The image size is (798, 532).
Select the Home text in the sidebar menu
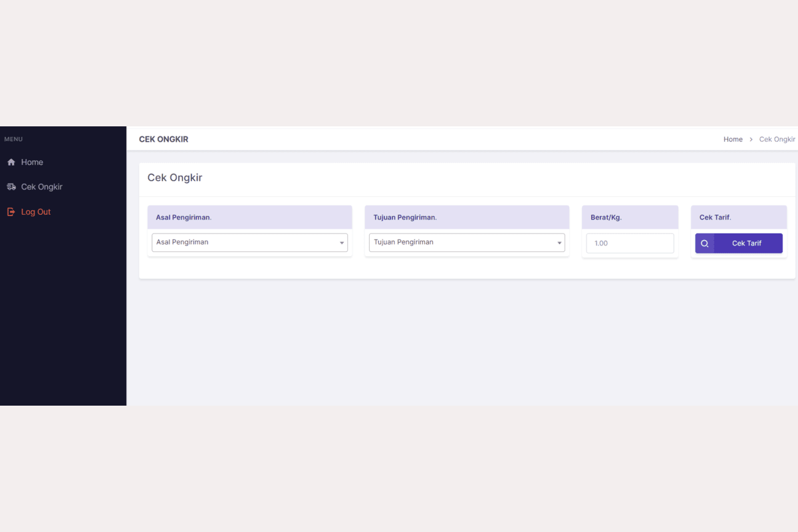click(x=32, y=162)
